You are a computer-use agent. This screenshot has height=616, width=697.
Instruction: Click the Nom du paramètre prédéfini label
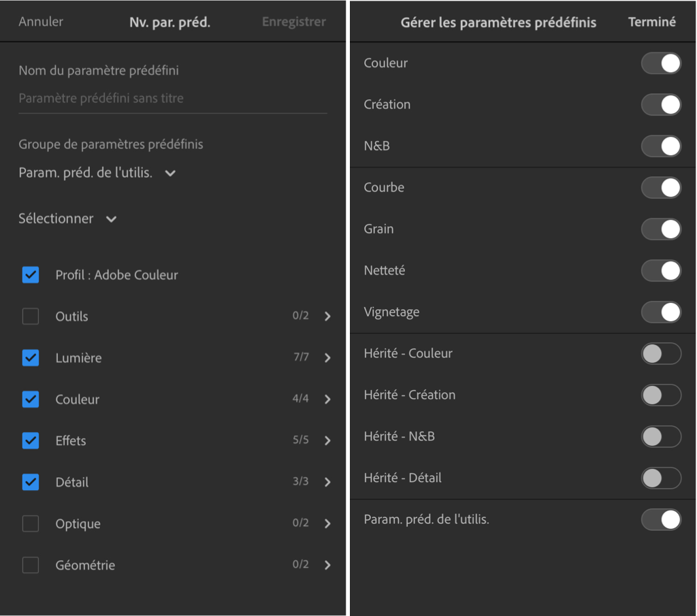99,70
